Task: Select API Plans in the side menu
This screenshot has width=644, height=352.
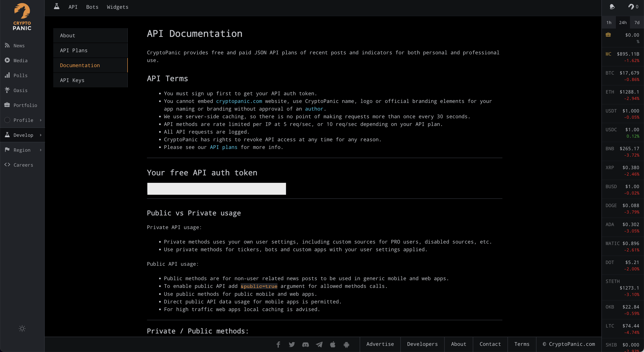Action: 90,50
